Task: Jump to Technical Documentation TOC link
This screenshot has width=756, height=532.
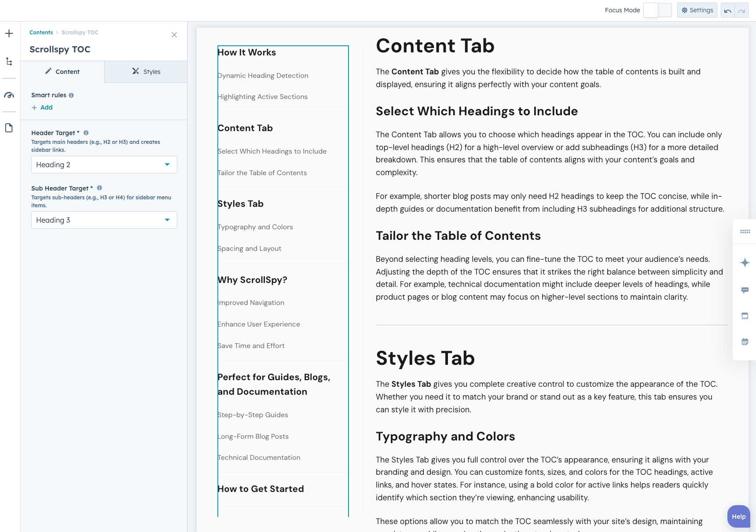Action: pos(259,458)
